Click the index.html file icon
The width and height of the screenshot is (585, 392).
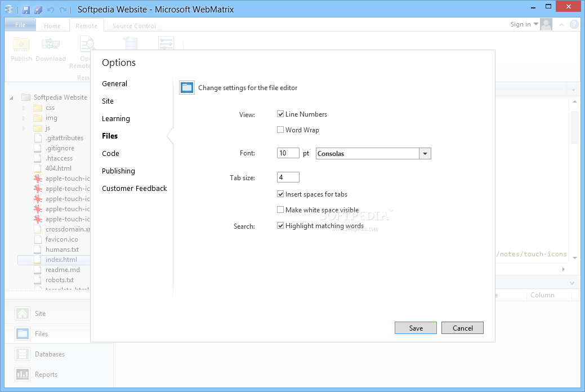pyautogui.click(x=38, y=260)
